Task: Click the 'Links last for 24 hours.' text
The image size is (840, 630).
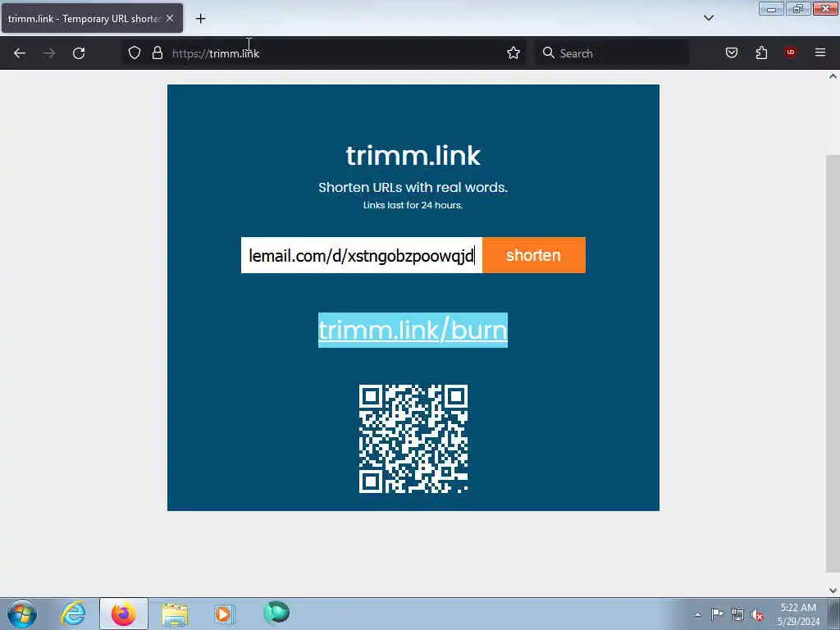Action: click(x=413, y=205)
